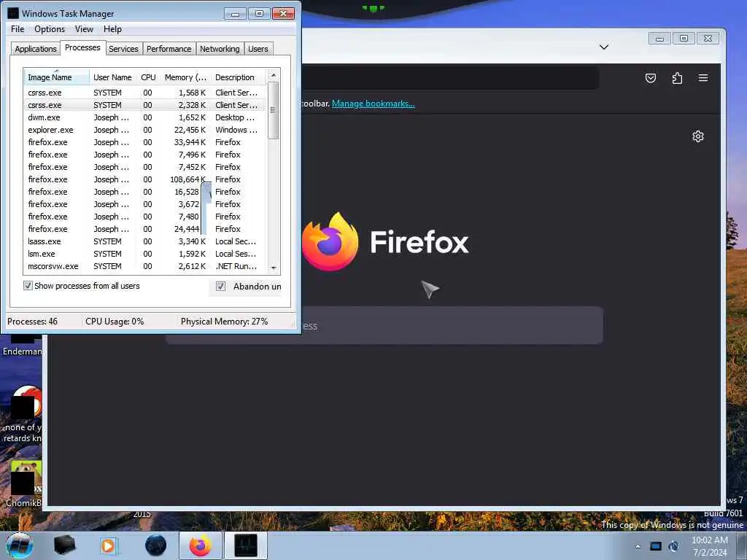This screenshot has height=560, width=747.
Task: Toggle Show processes from all users checkbox
Action: pyautogui.click(x=28, y=286)
